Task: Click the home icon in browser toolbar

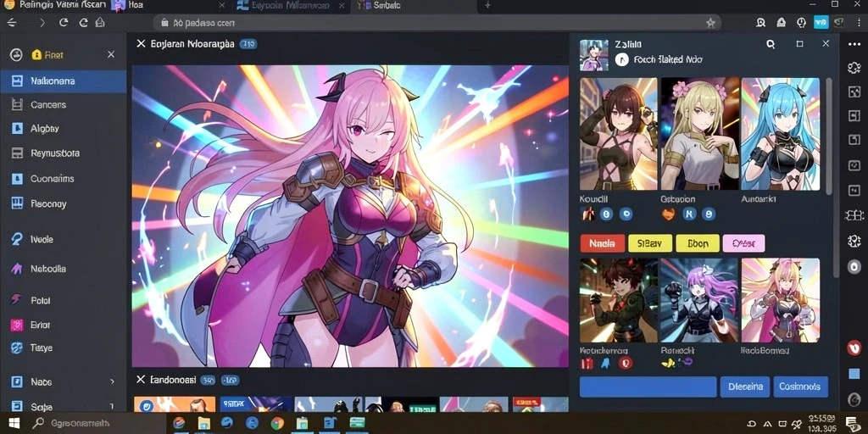Action: click(x=100, y=23)
